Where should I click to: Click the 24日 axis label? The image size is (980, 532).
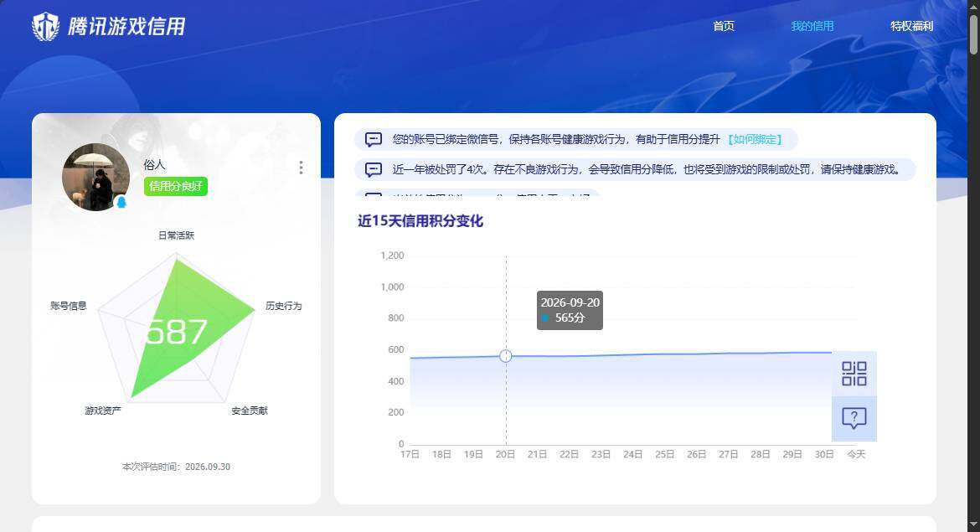(632, 454)
